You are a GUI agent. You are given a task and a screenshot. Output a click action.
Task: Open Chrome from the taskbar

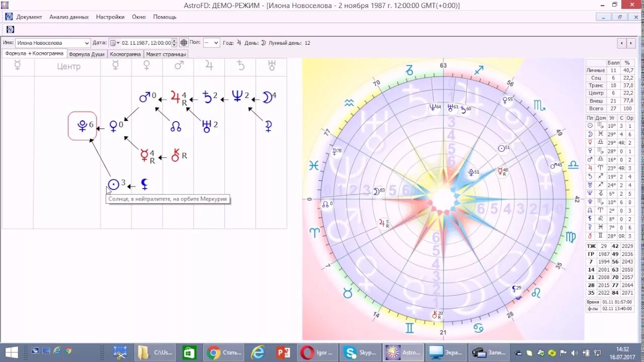[223, 352]
